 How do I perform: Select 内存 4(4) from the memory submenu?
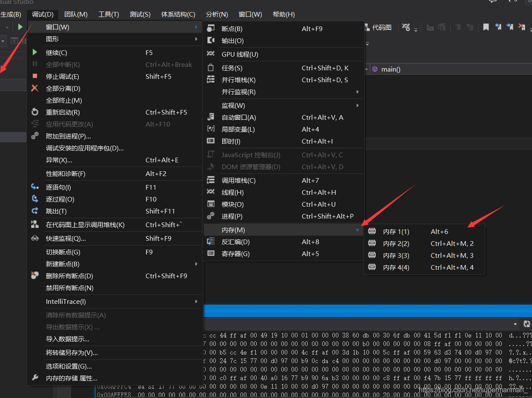click(424, 267)
